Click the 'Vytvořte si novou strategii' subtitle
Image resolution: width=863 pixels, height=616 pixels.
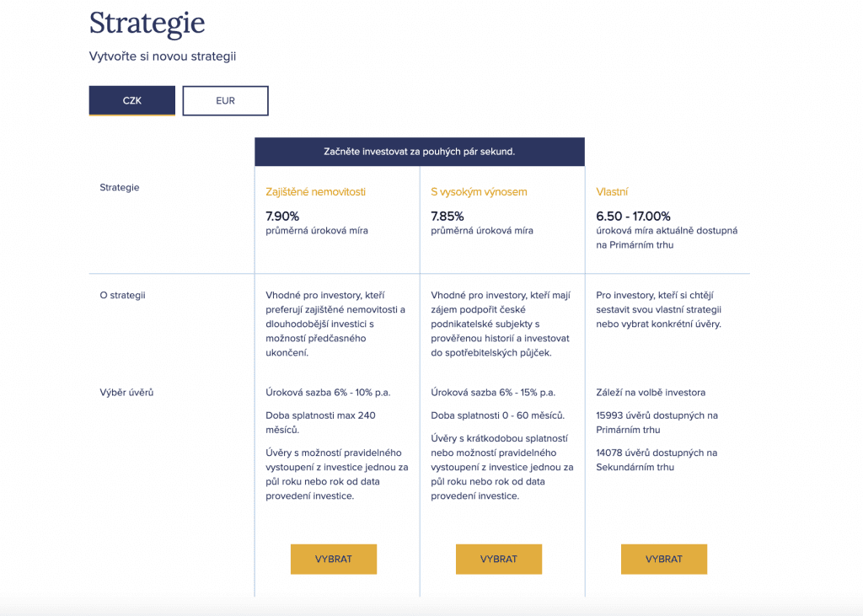pos(163,56)
